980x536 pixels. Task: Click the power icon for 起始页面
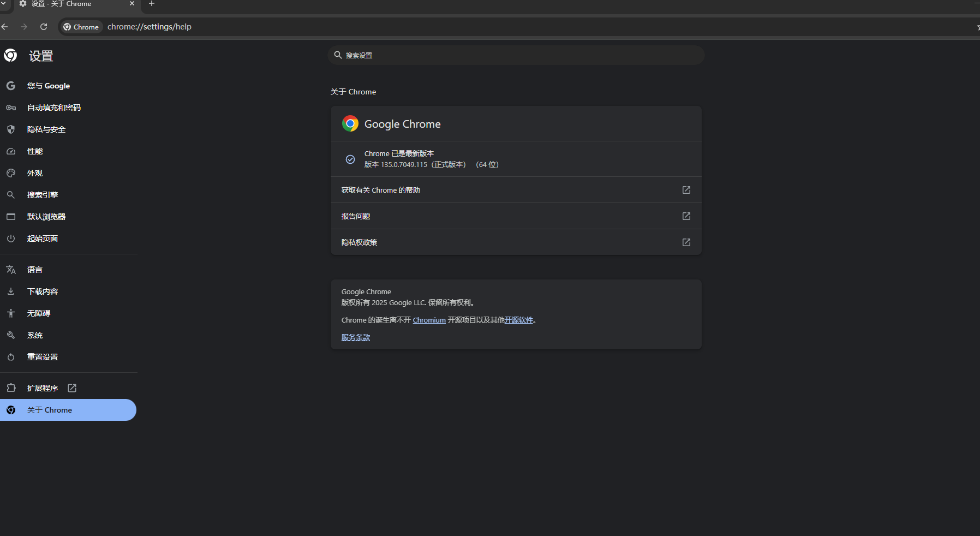click(x=11, y=239)
